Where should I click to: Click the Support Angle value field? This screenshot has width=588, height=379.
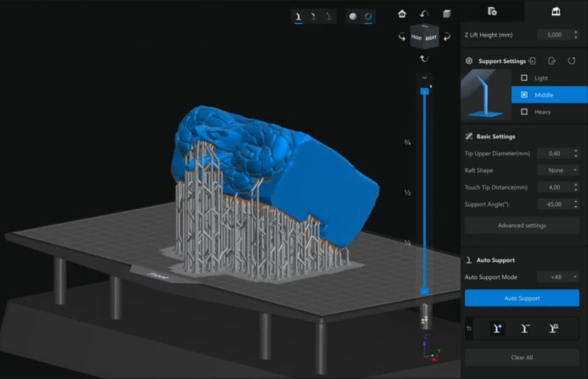click(554, 205)
